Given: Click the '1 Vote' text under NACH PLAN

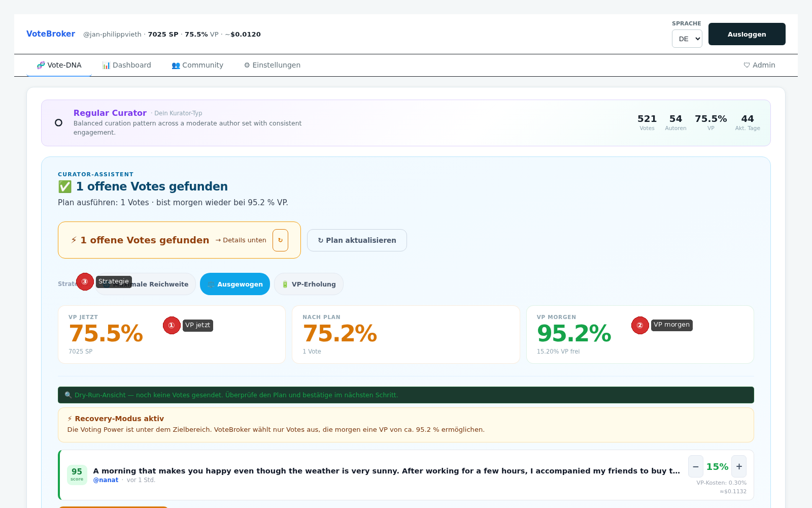Looking at the screenshot, I should click(x=312, y=352).
